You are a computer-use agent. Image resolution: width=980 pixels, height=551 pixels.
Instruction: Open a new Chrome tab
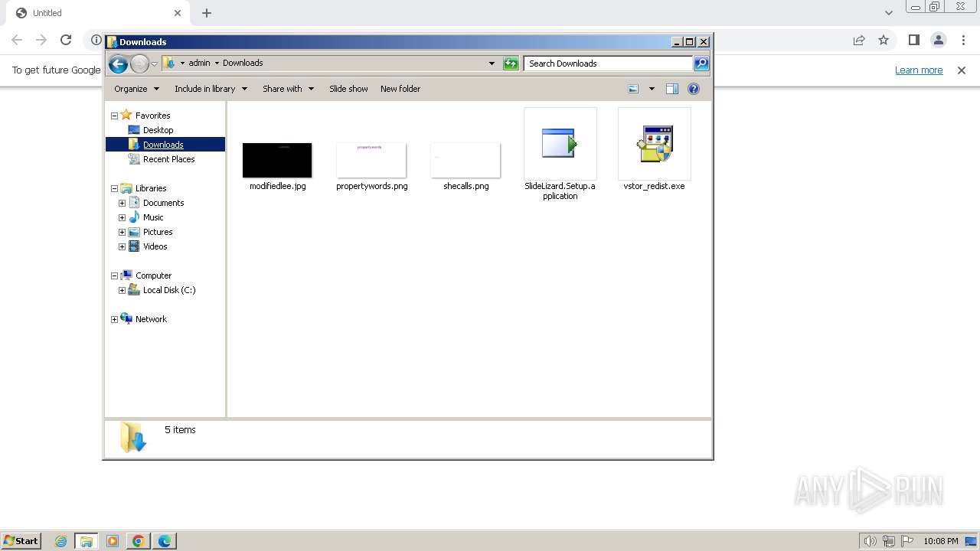point(207,12)
